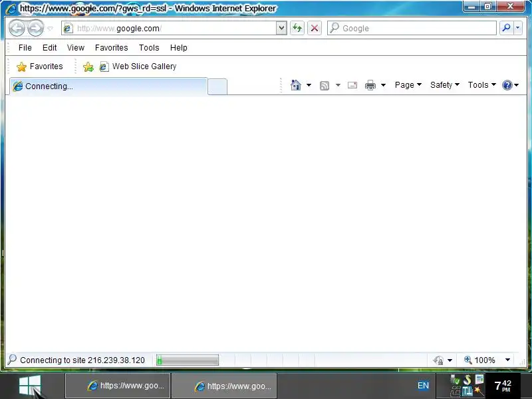The height and width of the screenshot is (399, 532).
Task: Click the 100% zoom level button
Action: click(479, 360)
